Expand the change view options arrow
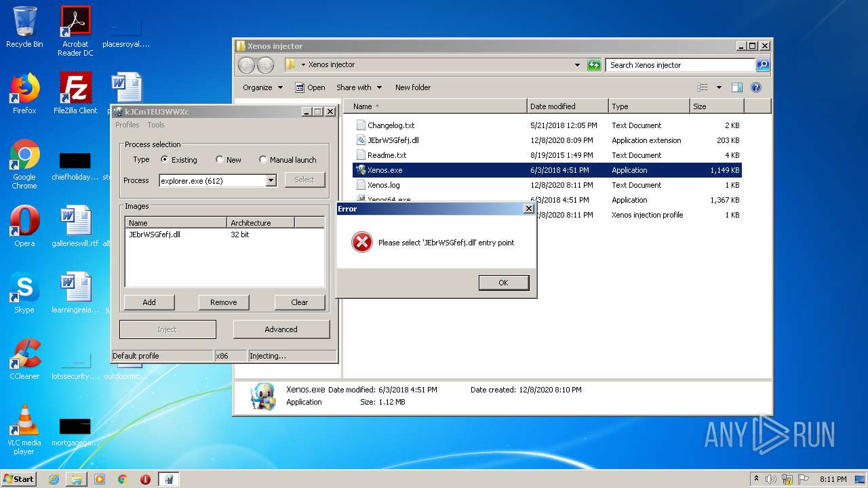The height and width of the screenshot is (488, 868). tap(719, 87)
